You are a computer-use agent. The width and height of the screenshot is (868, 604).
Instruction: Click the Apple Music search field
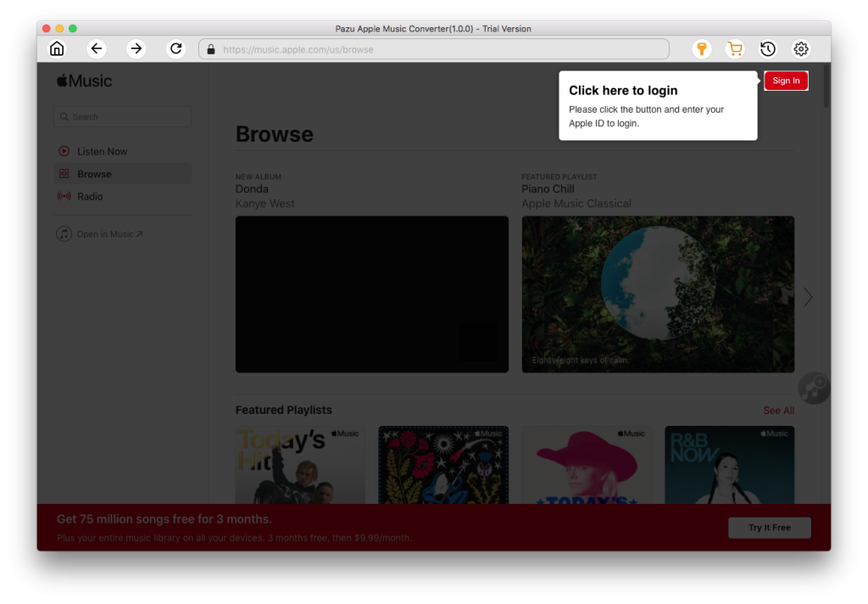tap(123, 117)
